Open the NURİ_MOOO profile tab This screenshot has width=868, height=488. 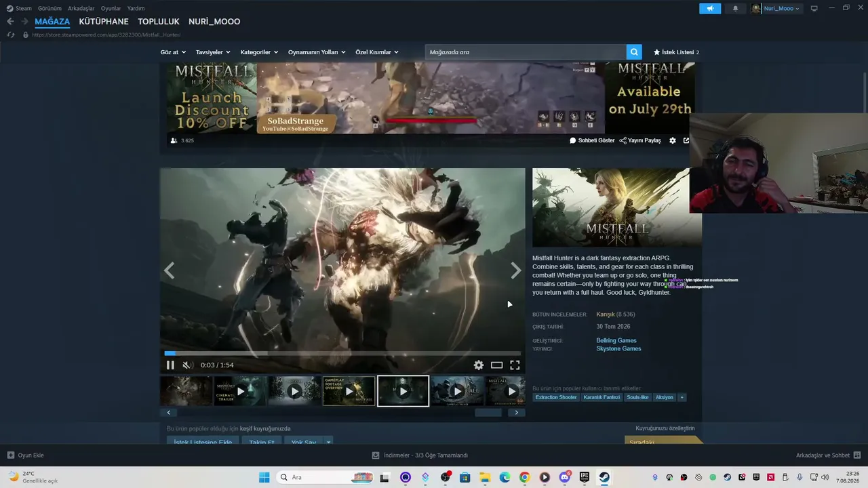point(214,22)
